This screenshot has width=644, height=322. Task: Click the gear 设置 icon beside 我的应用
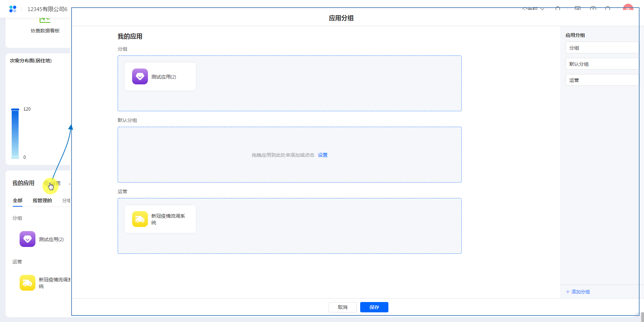pyautogui.click(x=46, y=183)
